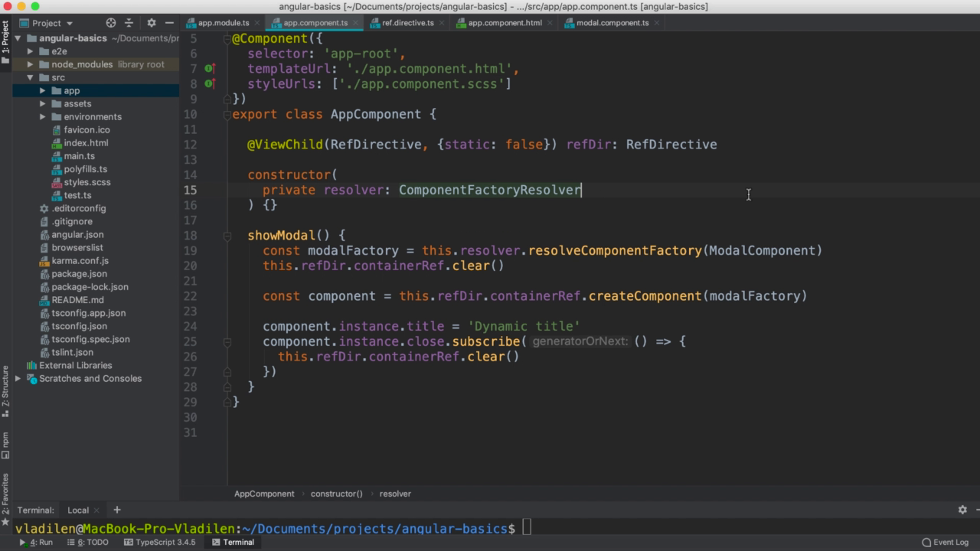This screenshot has height=551, width=980.
Task: Open Project panel gear settings
Action: pyautogui.click(x=152, y=23)
